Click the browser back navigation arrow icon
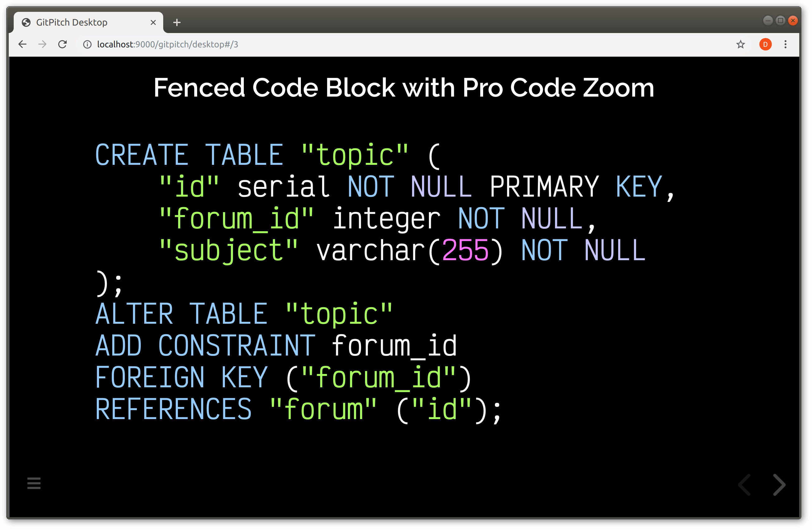 pyautogui.click(x=22, y=45)
